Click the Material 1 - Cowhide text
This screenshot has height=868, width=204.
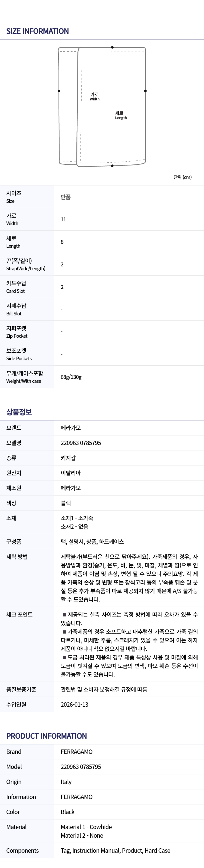coord(86,827)
